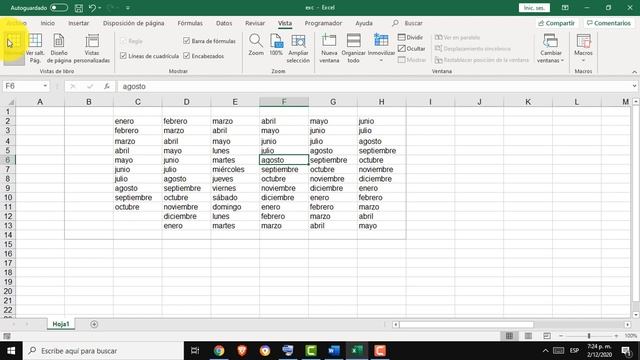Viewport: 640px width, 360px height.
Task: Open the Disposición de página tab
Action: coord(133,23)
